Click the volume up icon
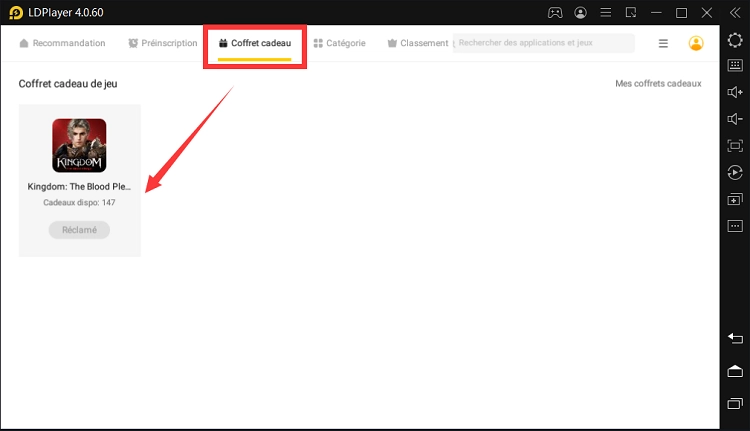Image resolution: width=750 pixels, height=431 pixels. tap(735, 92)
